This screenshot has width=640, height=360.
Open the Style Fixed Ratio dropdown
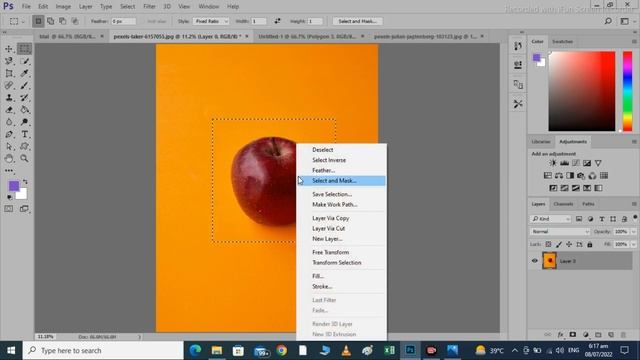click(x=211, y=21)
